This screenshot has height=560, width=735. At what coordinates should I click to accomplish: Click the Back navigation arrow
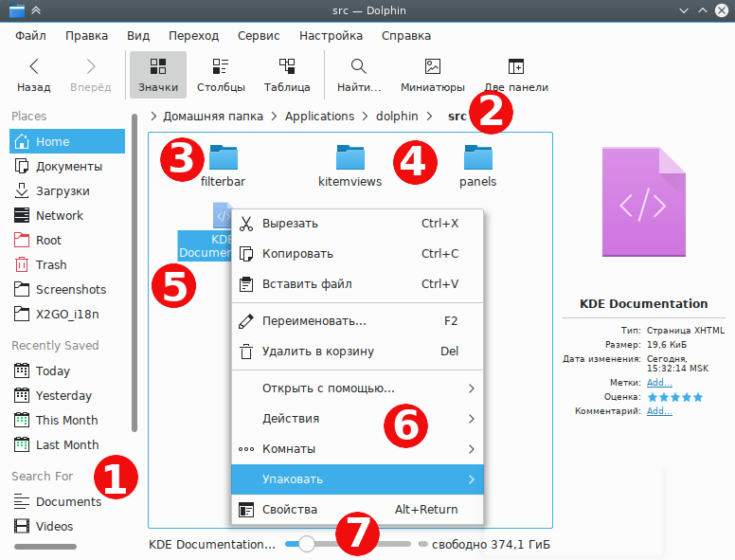click(33, 75)
